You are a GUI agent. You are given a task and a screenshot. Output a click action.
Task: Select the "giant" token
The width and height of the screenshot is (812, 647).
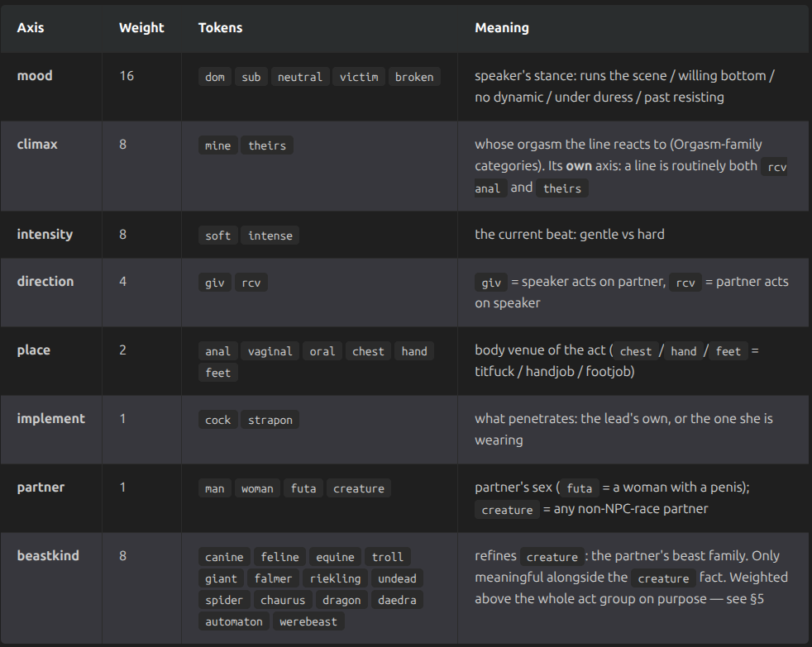click(x=221, y=578)
